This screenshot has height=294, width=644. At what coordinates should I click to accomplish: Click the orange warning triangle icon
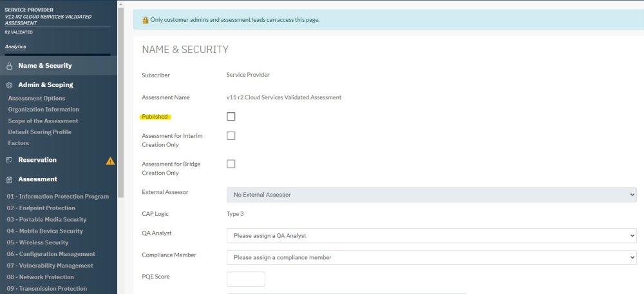click(x=110, y=161)
